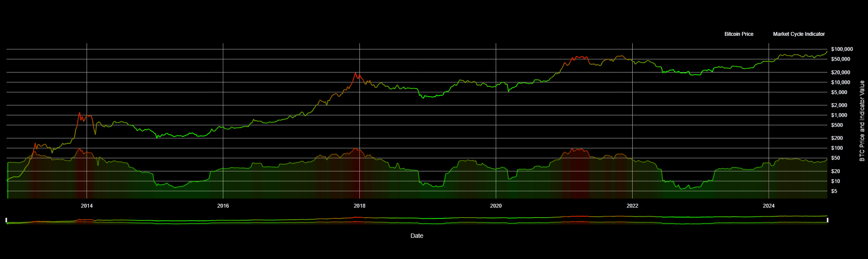868x259 pixels.
Task: Click the Date axis title
Action: (x=417, y=236)
